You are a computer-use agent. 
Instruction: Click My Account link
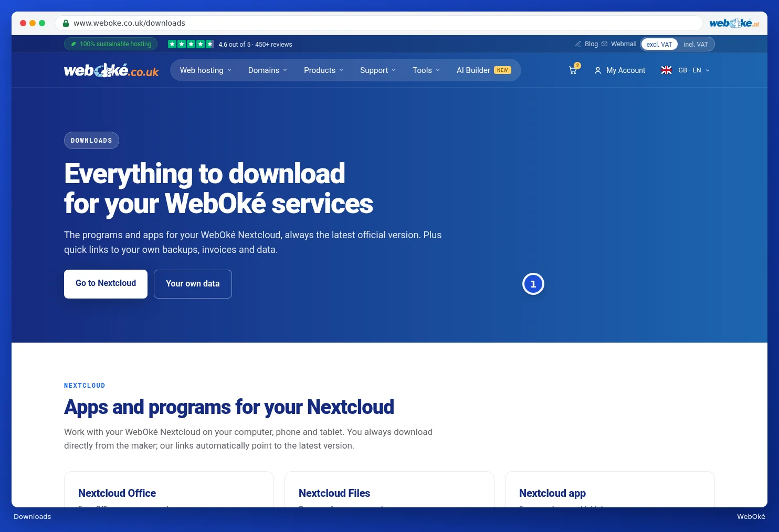click(626, 70)
